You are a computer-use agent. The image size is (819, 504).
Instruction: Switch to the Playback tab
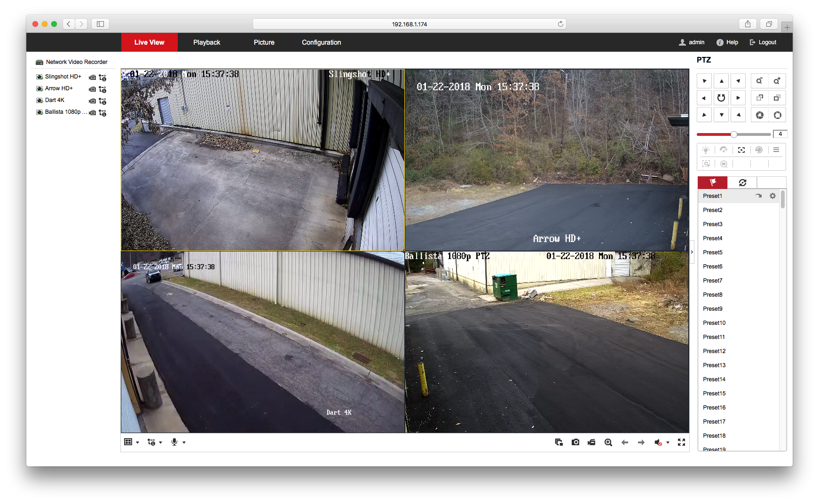click(206, 42)
